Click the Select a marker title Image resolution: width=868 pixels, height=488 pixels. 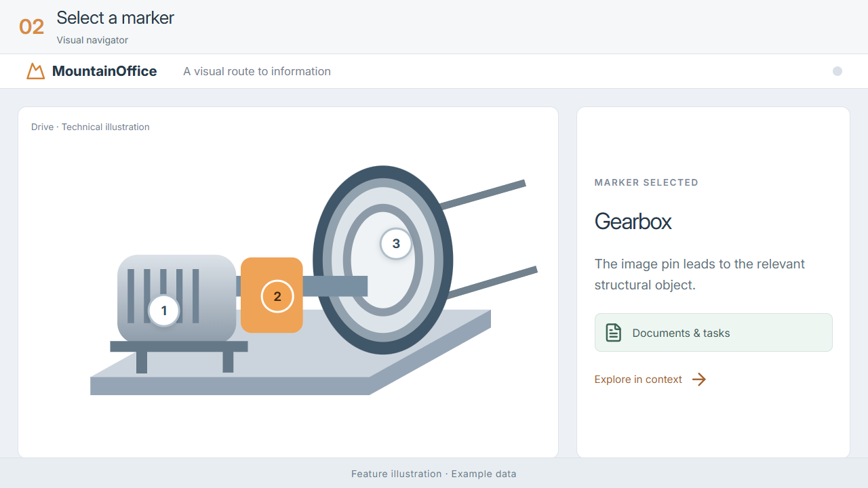(115, 18)
